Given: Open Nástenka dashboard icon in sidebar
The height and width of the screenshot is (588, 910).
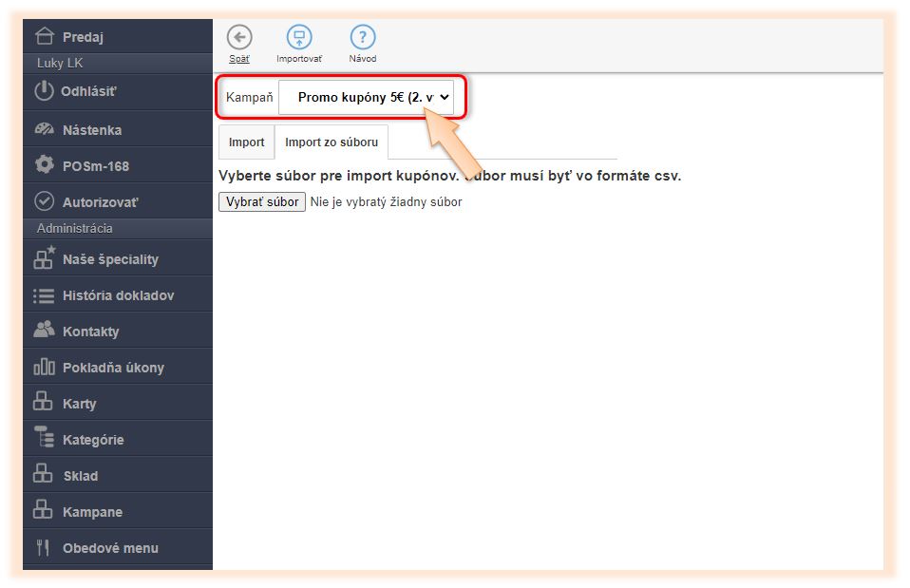Looking at the screenshot, I should pos(44,129).
